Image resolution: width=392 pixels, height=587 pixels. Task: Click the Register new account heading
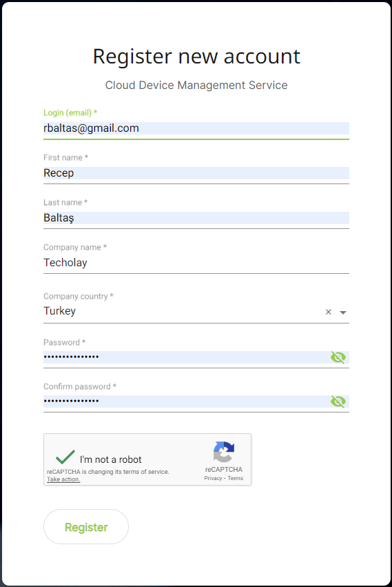coord(196,57)
